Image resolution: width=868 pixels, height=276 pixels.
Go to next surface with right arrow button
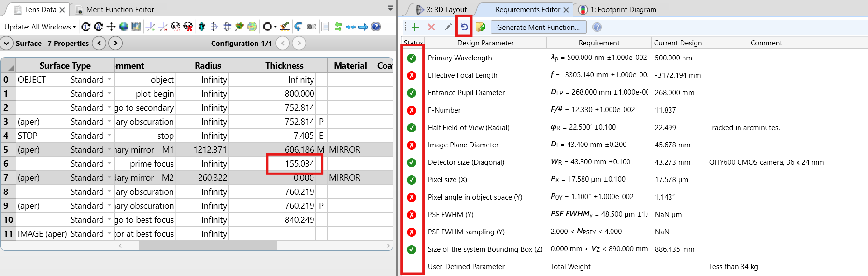(115, 43)
